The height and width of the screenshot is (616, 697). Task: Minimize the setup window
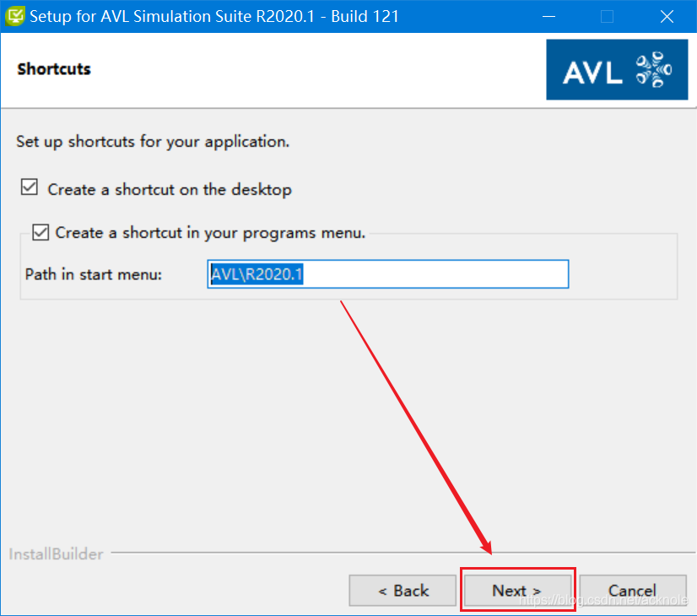[x=549, y=16]
